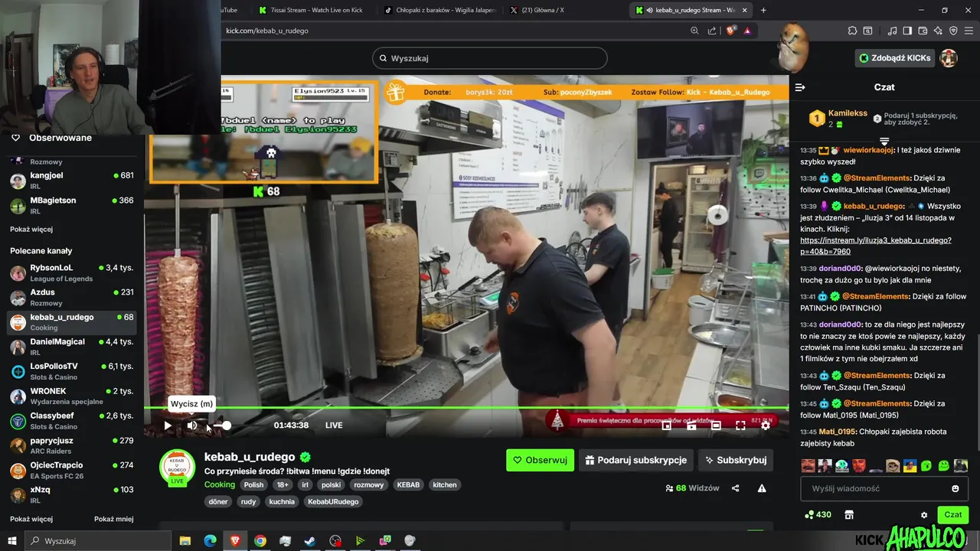Toggle the browser sidebar panel icon
The height and width of the screenshot is (551, 980).
[x=907, y=31]
